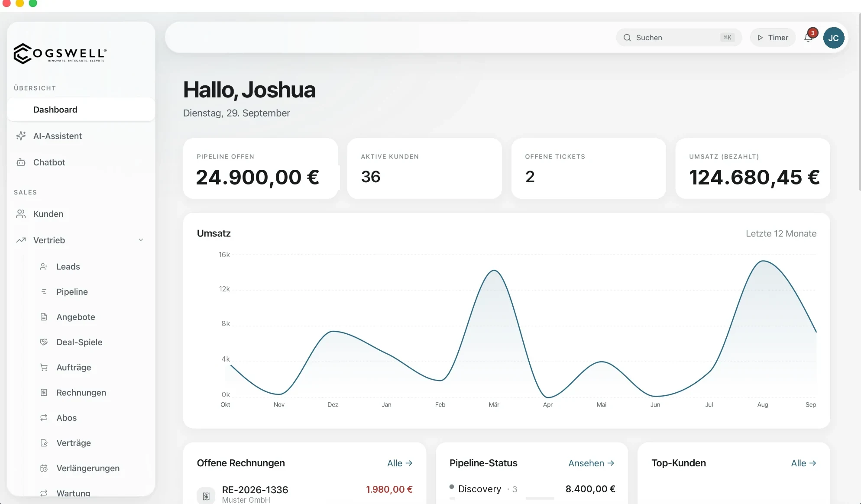Image resolution: width=861 pixels, height=504 pixels.
Task: Click the Umsatz (Bezahlt) card
Action: 753,168
